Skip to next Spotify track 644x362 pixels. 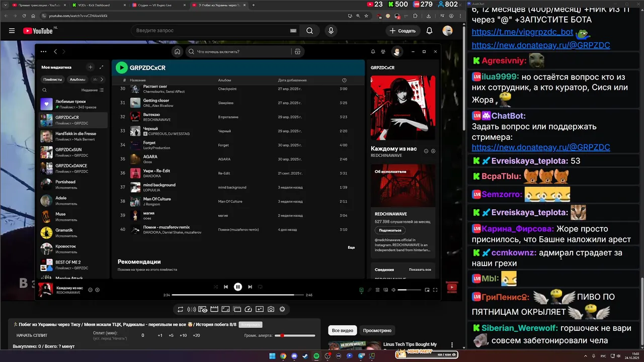[250, 287]
